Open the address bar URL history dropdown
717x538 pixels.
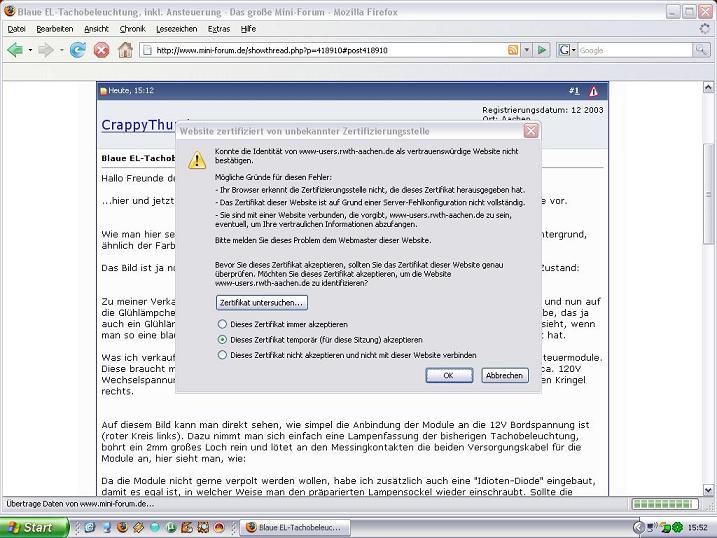click(x=527, y=49)
